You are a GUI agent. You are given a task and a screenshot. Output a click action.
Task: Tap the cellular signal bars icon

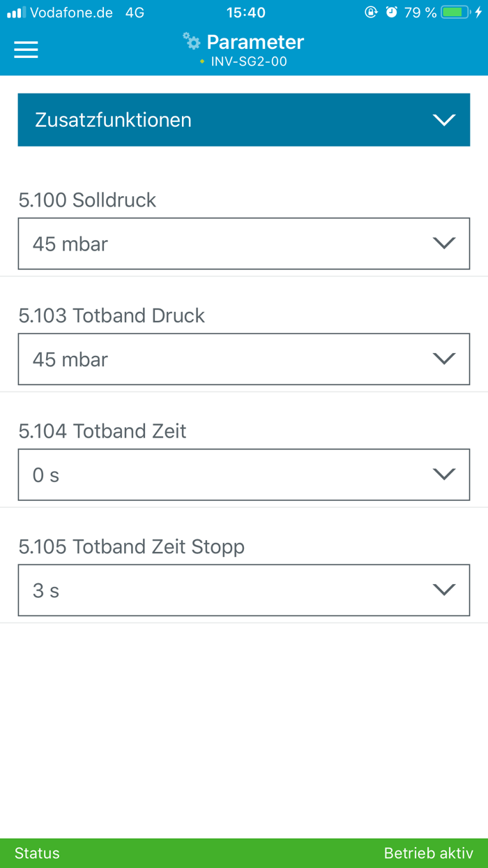16,13
